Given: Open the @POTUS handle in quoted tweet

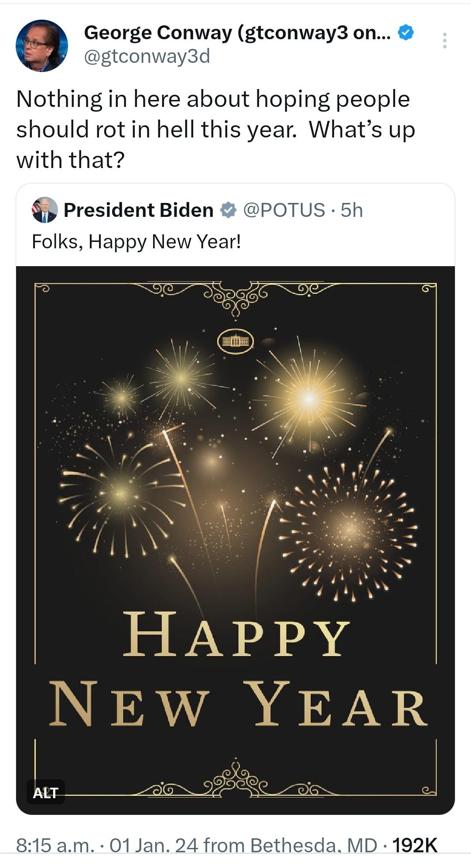Looking at the screenshot, I should coord(284,210).
